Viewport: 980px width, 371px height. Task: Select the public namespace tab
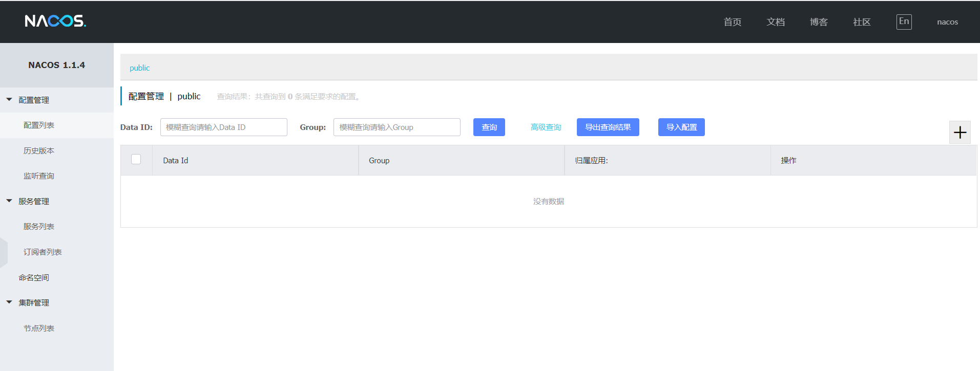coord(139,68)
